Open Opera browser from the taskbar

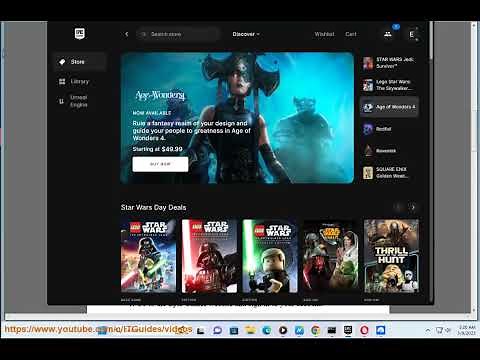(x=364, y=330)
